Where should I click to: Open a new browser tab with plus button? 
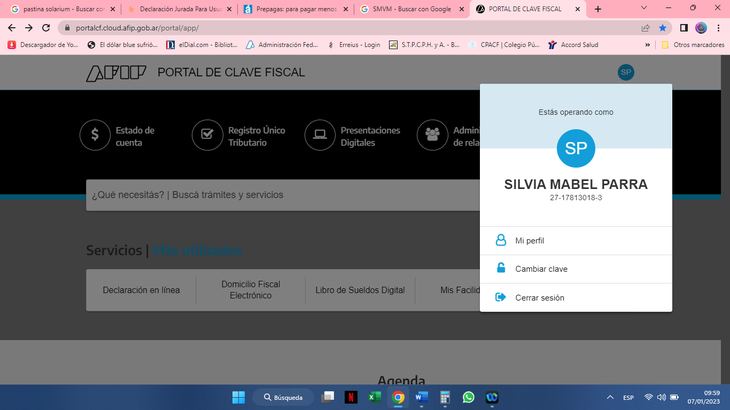pyautogui.click(x=598, y=9)
